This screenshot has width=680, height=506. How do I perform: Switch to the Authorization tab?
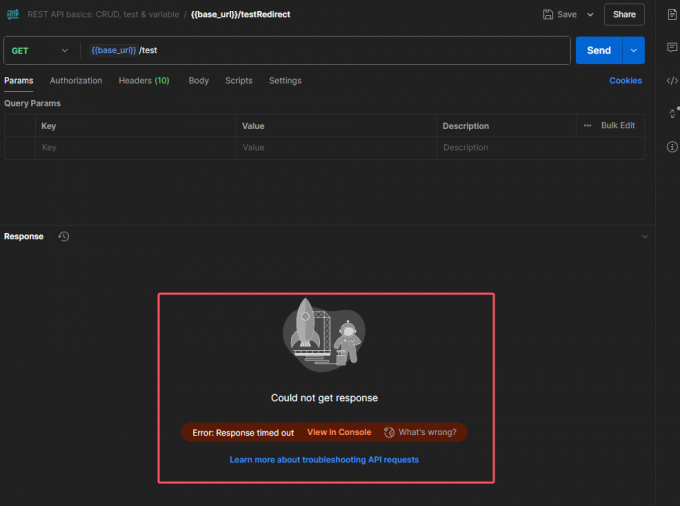76,81
